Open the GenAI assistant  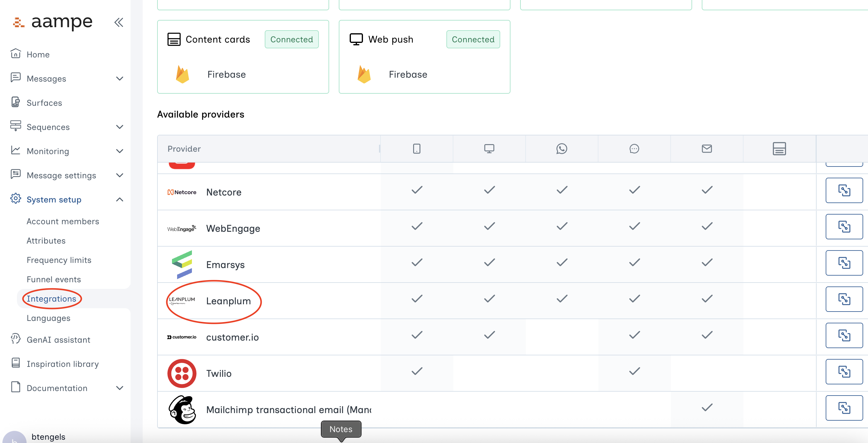point(58,340)
